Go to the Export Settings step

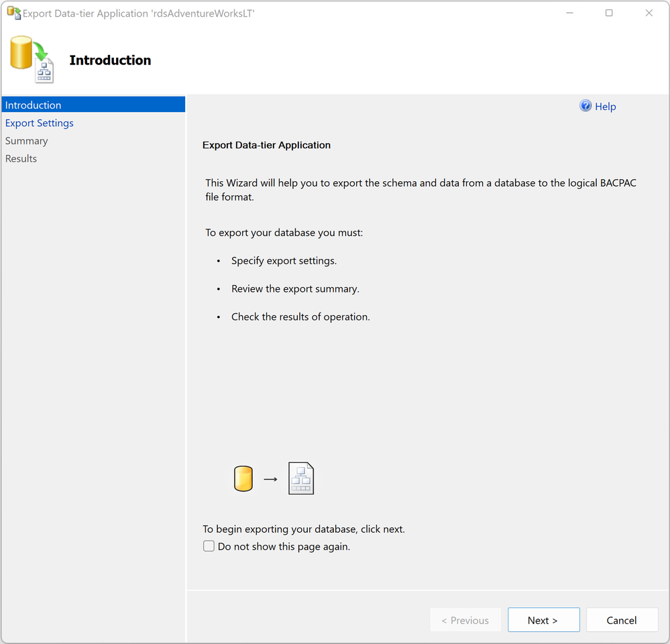point(40,123)
